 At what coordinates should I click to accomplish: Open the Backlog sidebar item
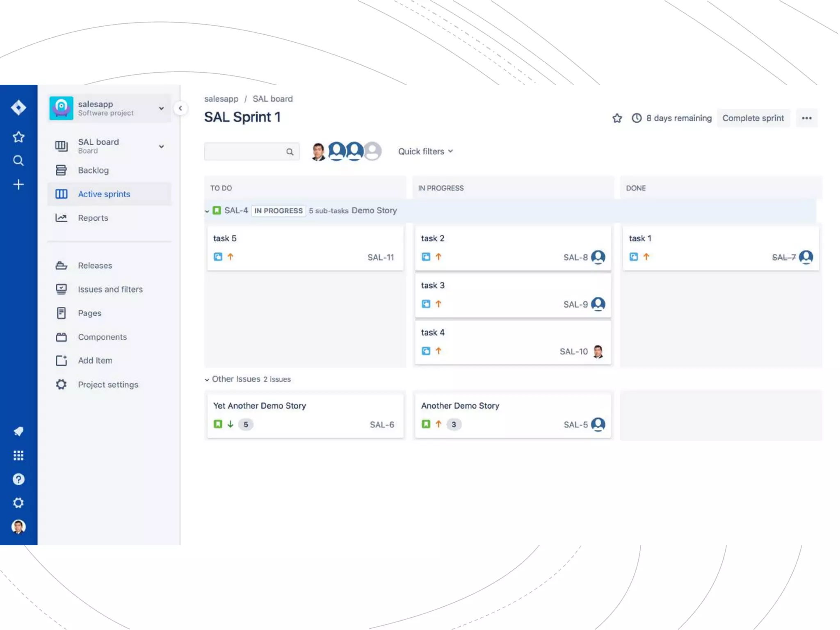[x=94, y=170]
